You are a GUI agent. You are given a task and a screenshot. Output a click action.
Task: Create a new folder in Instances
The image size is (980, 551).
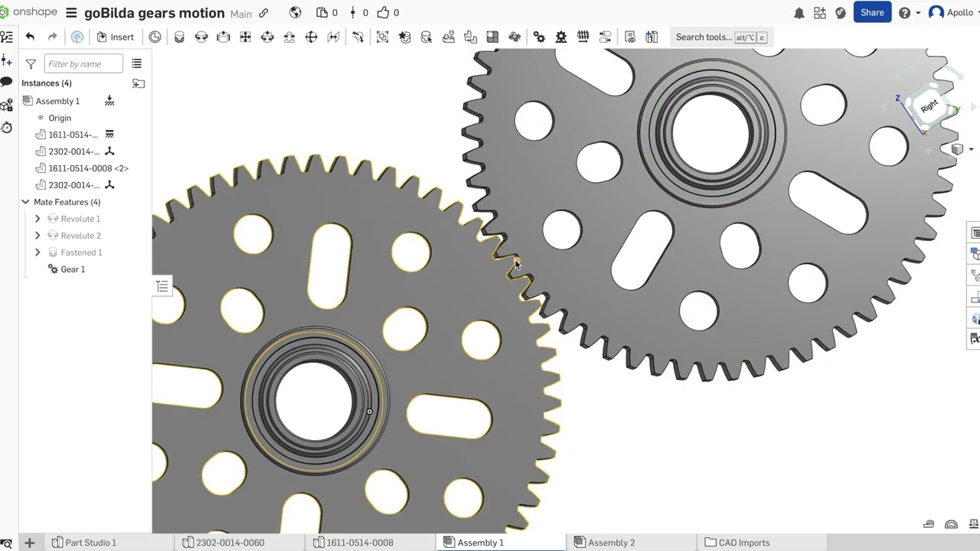pos(139,83)
